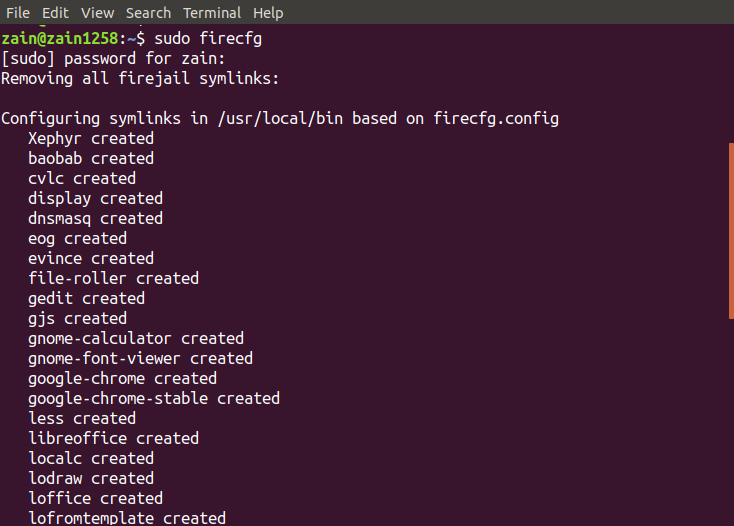734x526 pixels.
Task: Click the 'Xephyr created' output line
Action: [x=91, y=138]
